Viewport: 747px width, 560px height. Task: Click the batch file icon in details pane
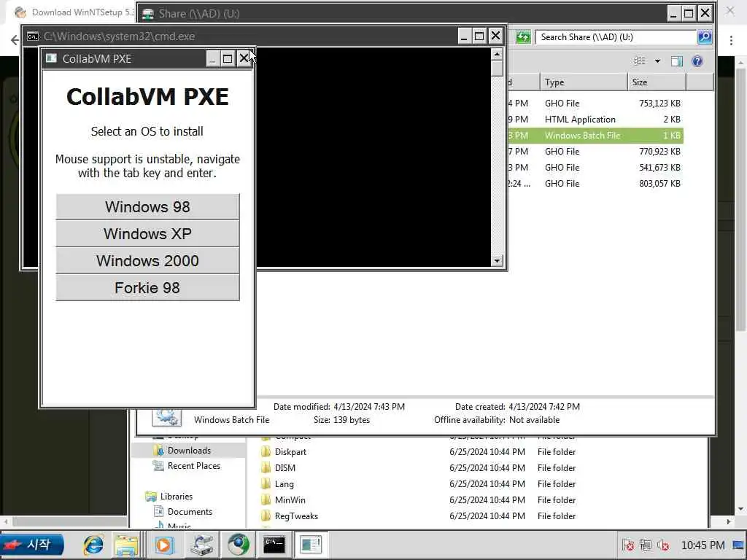coord(166,416)
